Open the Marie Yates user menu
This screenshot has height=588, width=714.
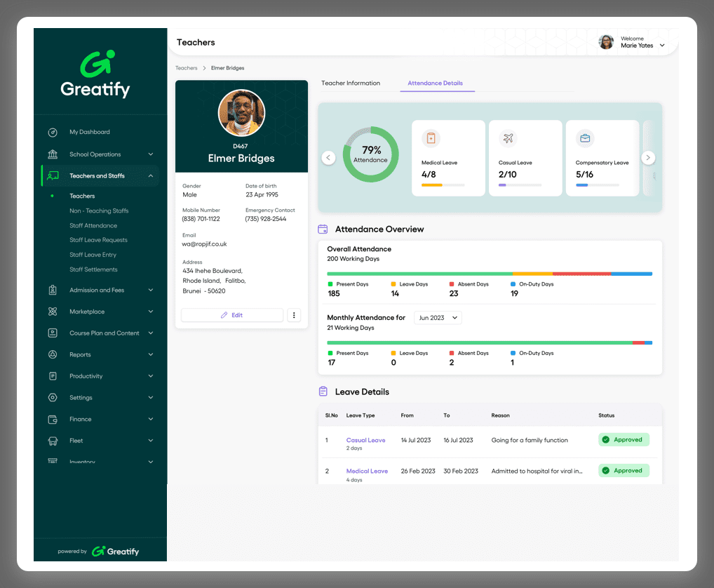[x=662, y=46]
